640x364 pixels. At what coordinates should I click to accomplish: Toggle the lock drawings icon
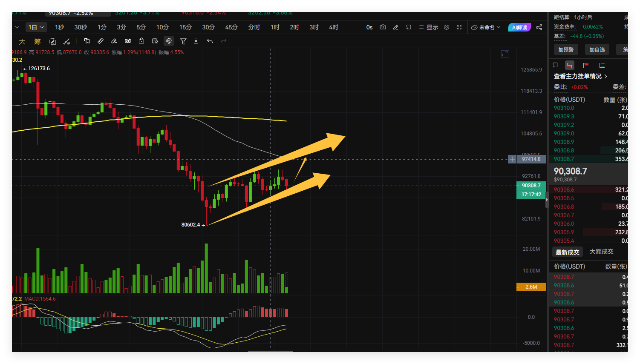[141, 41]
